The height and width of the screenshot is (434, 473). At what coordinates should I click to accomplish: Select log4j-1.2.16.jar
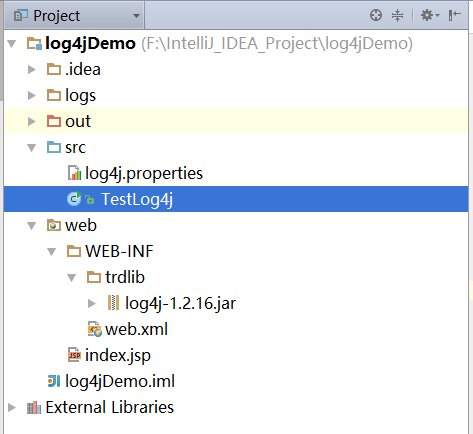coord(180,304)
